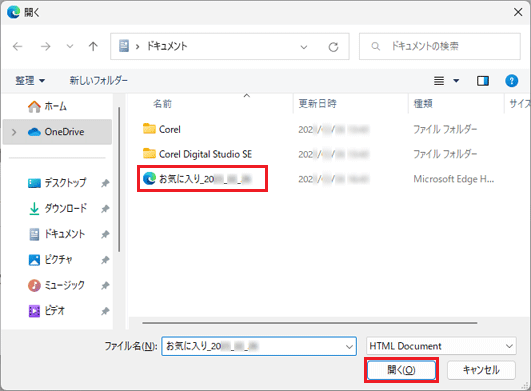Viewport: 531px width, 391px height.
Task: Click the 開く(O) button
Action: 401,370
